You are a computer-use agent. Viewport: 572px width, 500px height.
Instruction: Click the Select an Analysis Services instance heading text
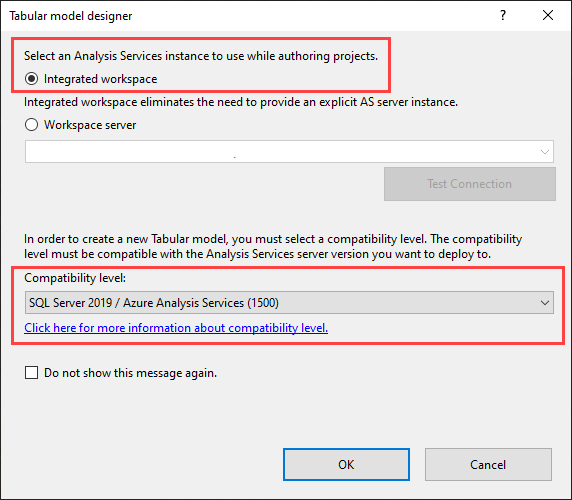pyautogui.click(x=201, y=56)
